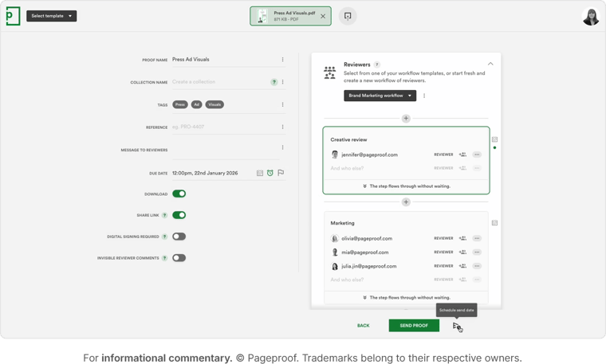Click add-person icon for jennifer@pageproof.com
The image size is (606, 364).
pos(462,155)
